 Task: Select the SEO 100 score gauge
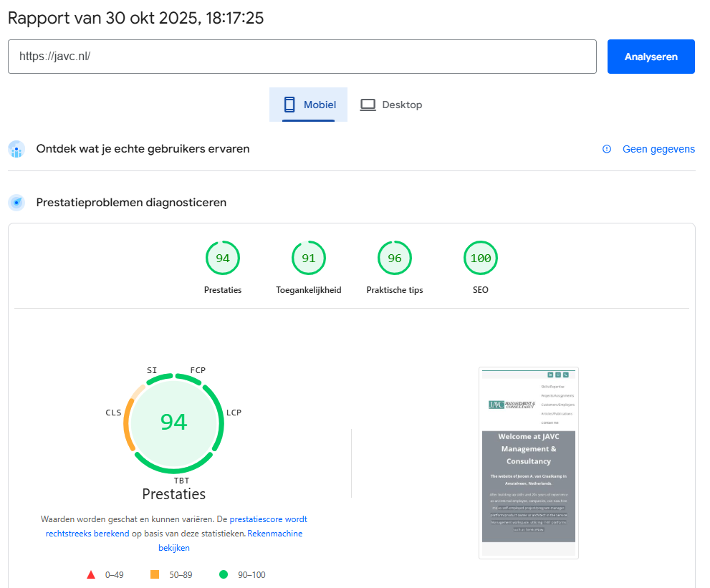(481, 259)
